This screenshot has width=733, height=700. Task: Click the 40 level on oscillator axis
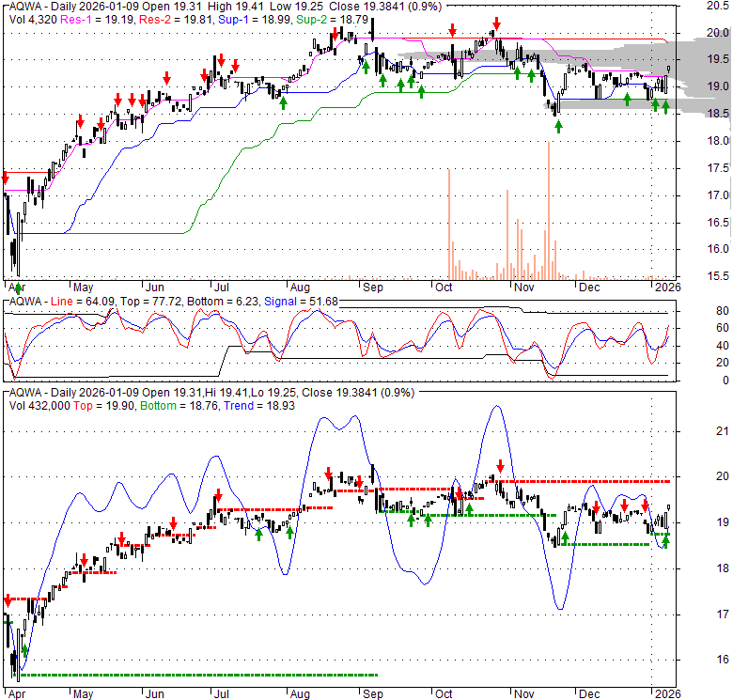723,346
